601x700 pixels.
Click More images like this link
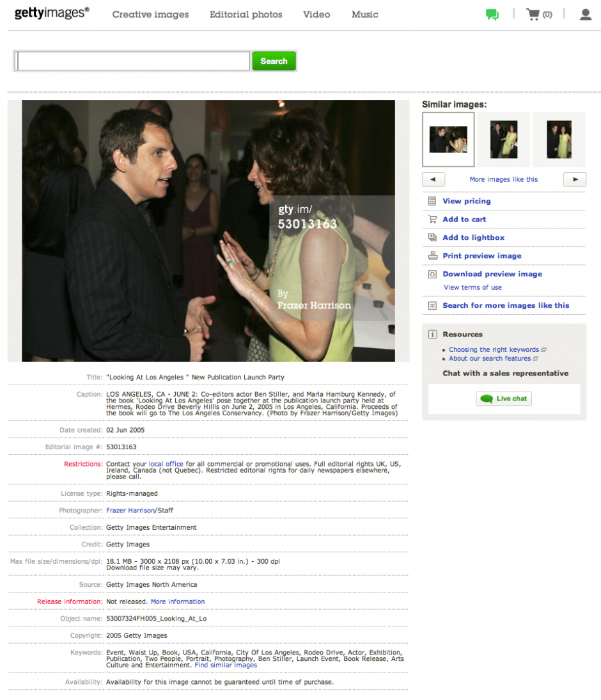[504, 179]
